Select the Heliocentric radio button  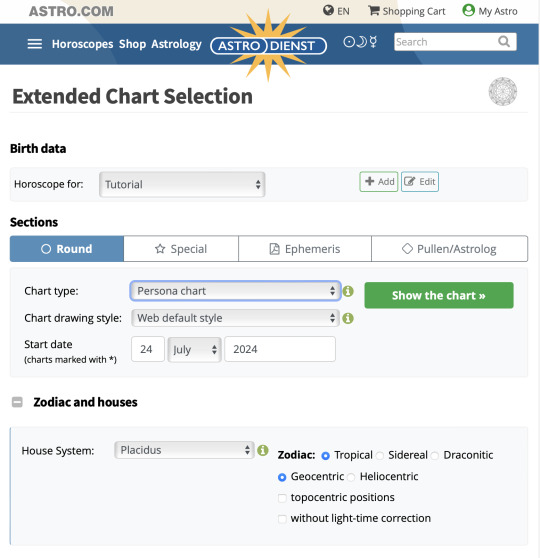click(351, 477)
